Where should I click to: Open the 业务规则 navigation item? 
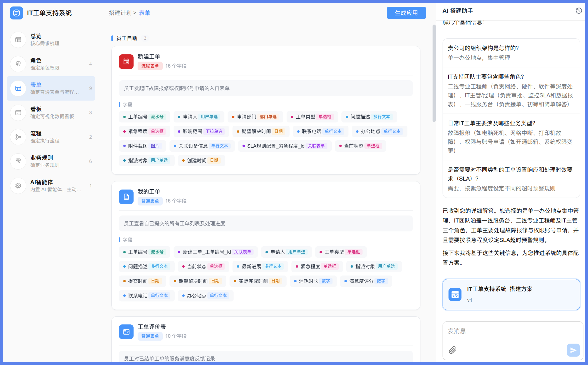tap(51, 161)
